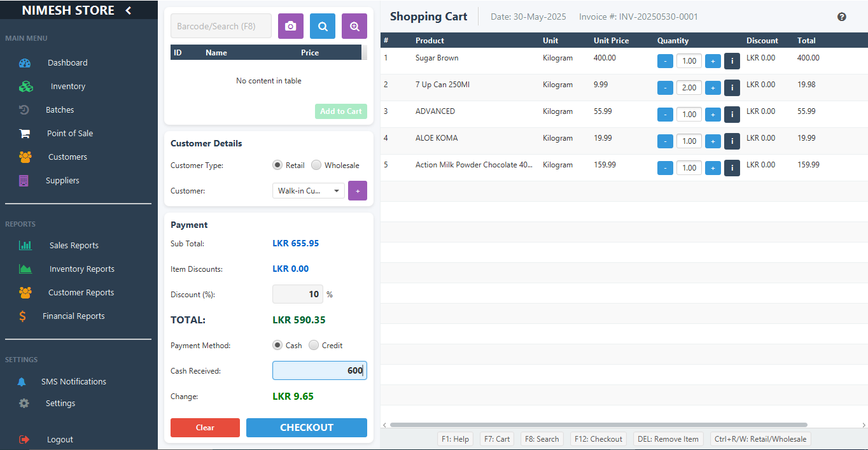Show info for Action Milk Powder Chocolate
Image resolution: width=868 pixels, height=450 pixels.
click(732, 168)
